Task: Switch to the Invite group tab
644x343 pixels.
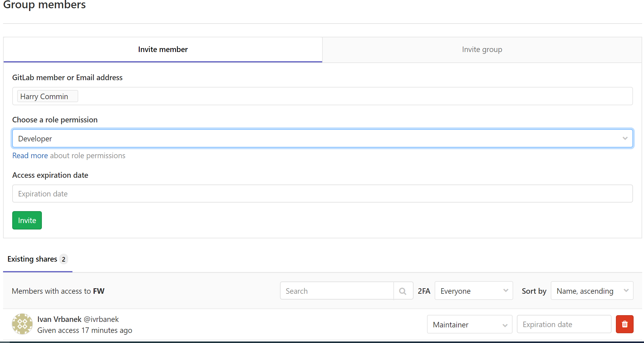Action: (482, 50)
